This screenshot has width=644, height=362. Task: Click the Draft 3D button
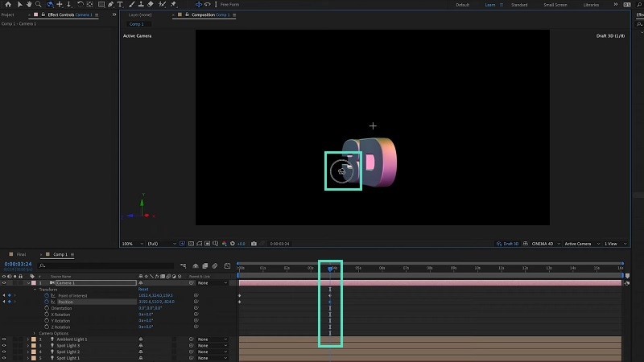coord(507,244)
